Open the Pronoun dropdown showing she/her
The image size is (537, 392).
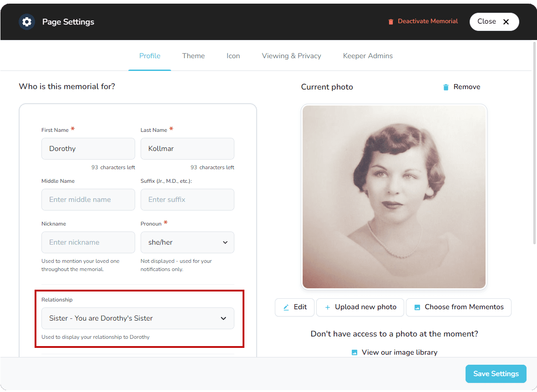[187, 242]
